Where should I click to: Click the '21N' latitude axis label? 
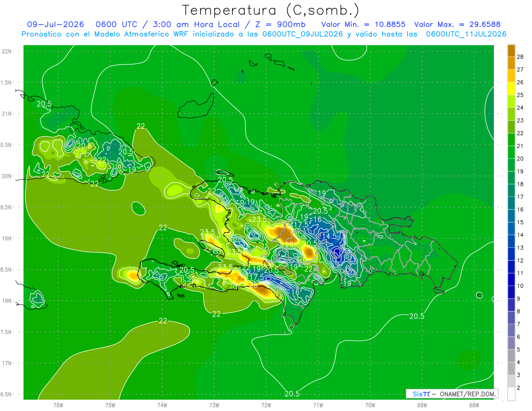click(x=6, y=114)
